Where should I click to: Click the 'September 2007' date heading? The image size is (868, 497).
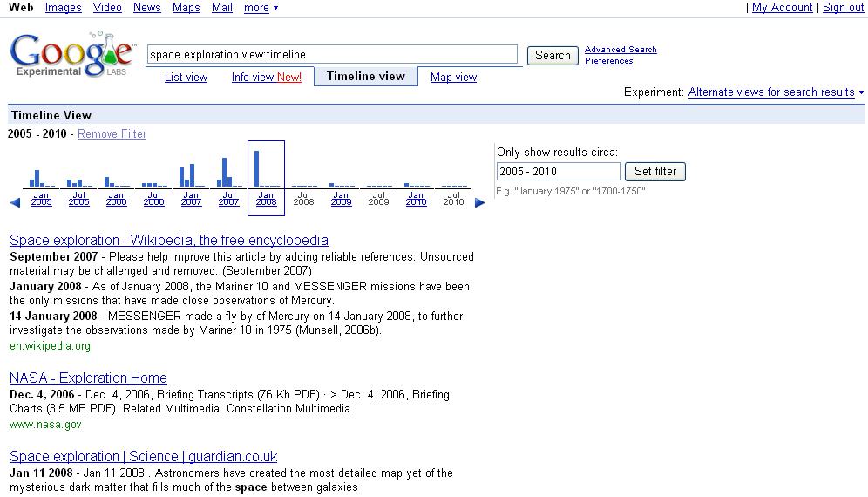tap(54, 256)
